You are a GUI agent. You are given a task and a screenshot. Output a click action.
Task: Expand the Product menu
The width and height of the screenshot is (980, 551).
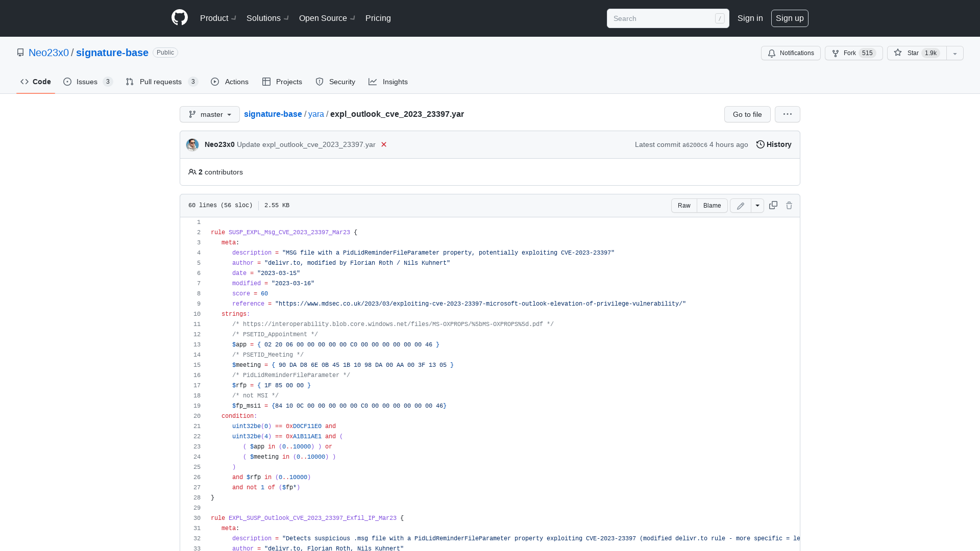(x=218, y=18)
